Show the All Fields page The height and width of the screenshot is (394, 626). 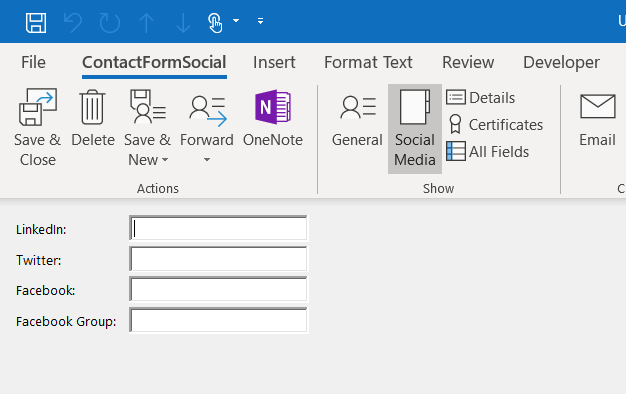pyautogui.click(x=487, y=152)
